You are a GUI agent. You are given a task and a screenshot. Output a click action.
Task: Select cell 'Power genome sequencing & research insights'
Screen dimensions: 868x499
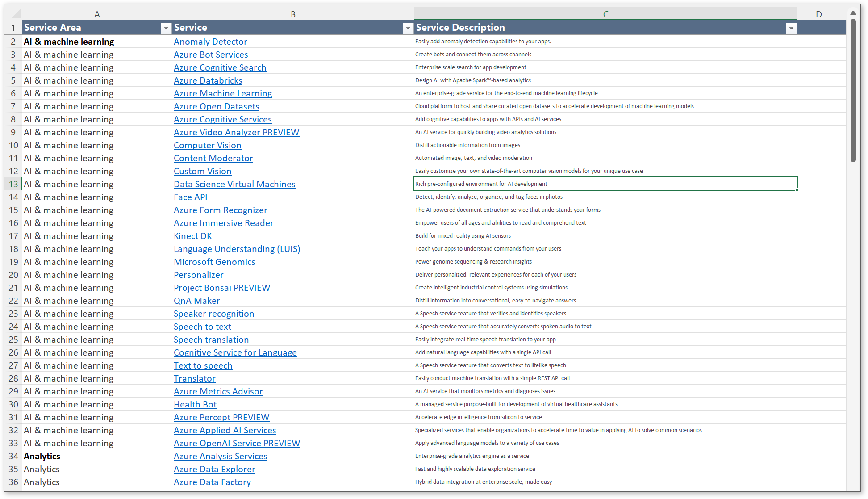tap(605, 262)
